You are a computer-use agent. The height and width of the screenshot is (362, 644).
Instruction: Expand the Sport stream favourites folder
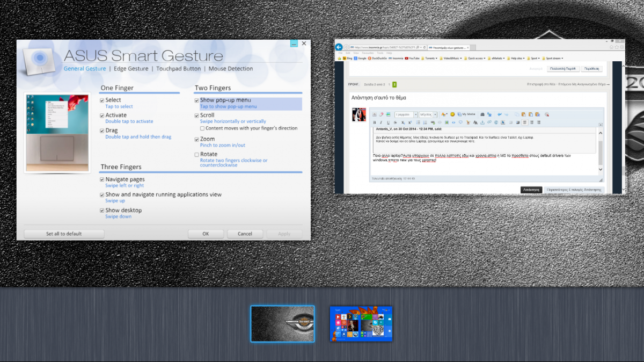point(553,58)
